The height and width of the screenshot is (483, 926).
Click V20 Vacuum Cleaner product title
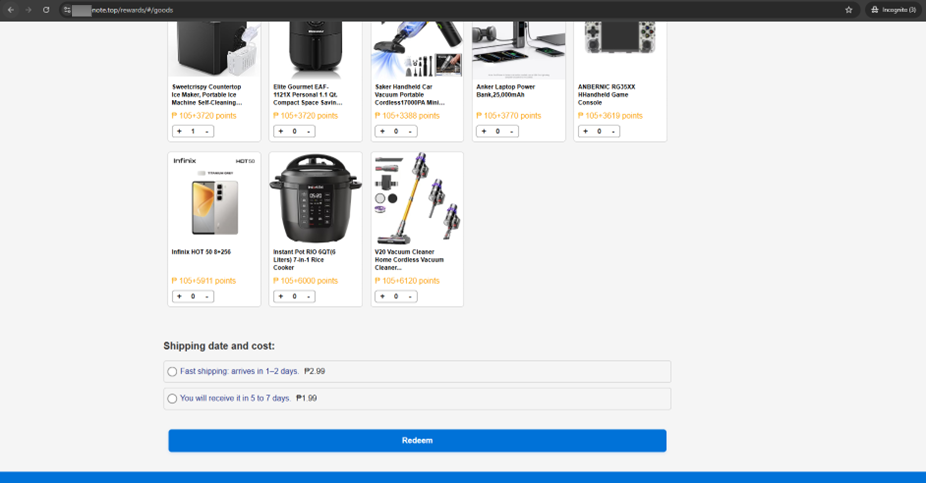409,260
